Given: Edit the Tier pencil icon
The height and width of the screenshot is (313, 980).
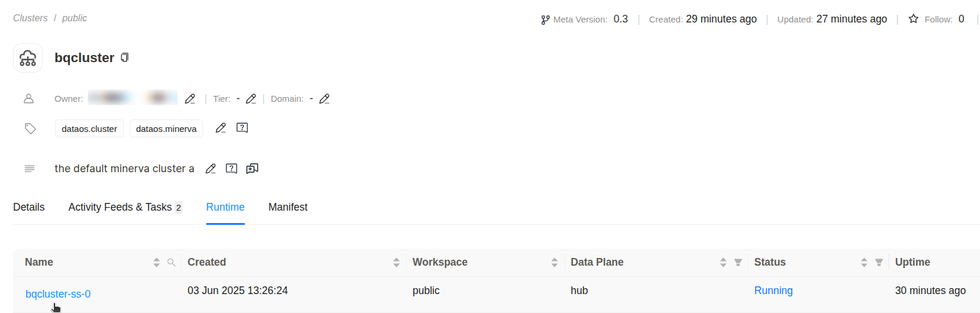Looking at the screenshot, I should click(251, 99).
